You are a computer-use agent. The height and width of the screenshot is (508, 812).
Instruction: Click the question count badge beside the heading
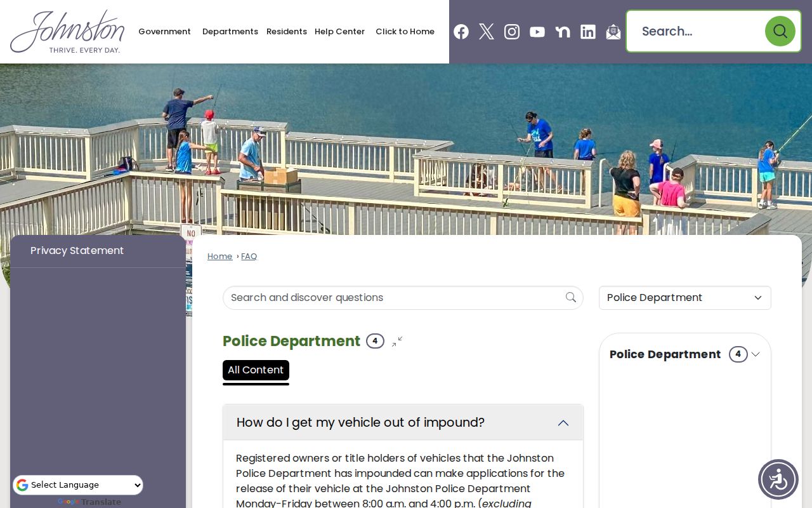pyautogui.click(x=375, y=341)
